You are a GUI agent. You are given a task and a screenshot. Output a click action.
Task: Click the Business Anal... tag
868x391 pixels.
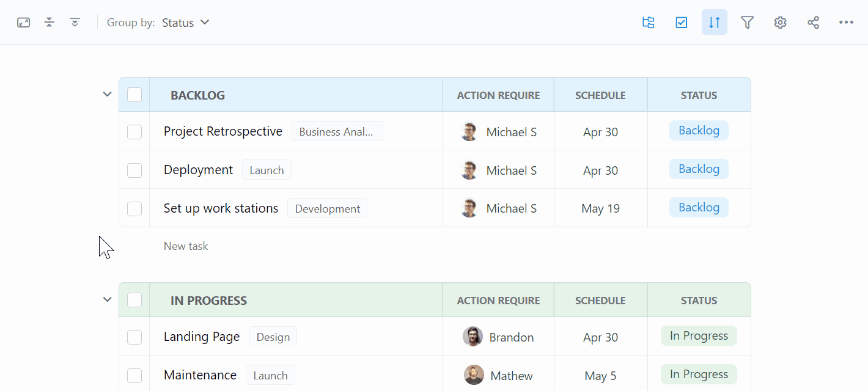click(x=337, y=131)
